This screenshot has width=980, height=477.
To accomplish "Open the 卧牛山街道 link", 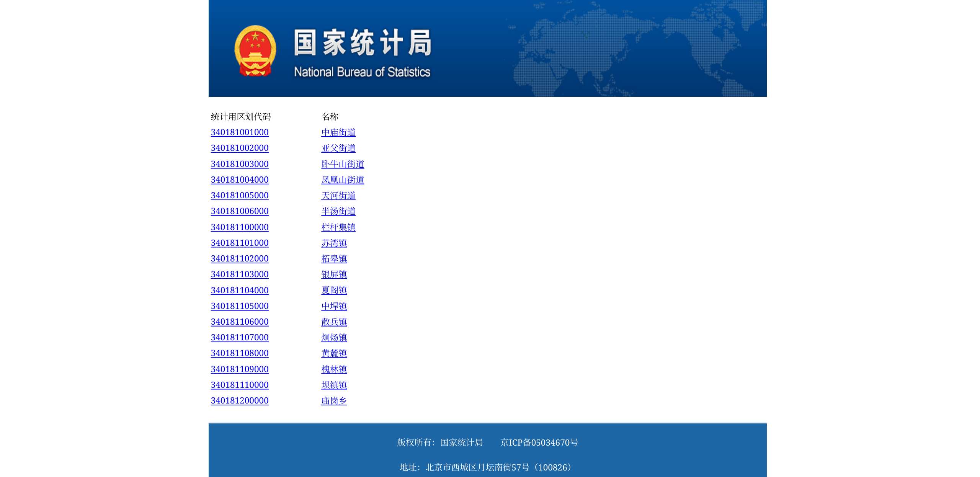I will tap(343, 164).
